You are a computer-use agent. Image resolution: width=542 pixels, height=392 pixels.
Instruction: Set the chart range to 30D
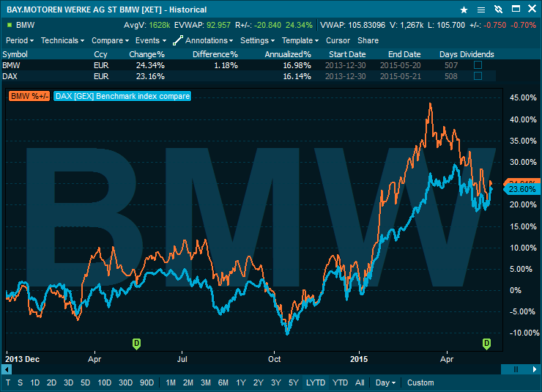tap(125, 382)
